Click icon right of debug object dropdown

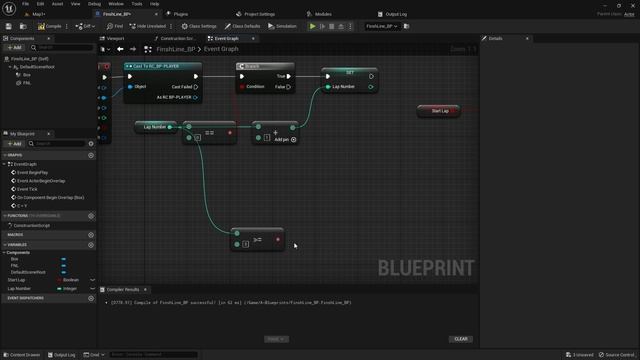(x=407, y=26)
